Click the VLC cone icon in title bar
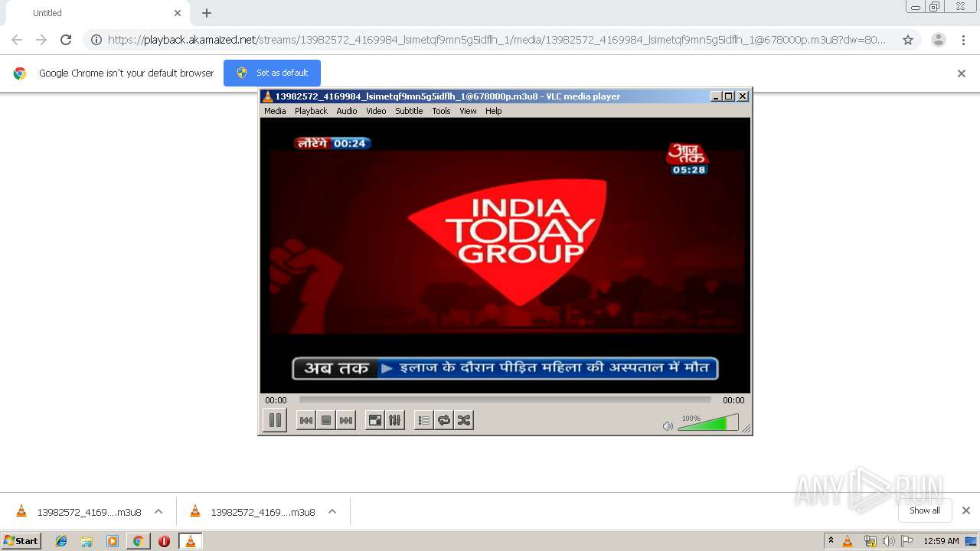The width and height of the screenshot is (980, 551). (x=267, y=96)
